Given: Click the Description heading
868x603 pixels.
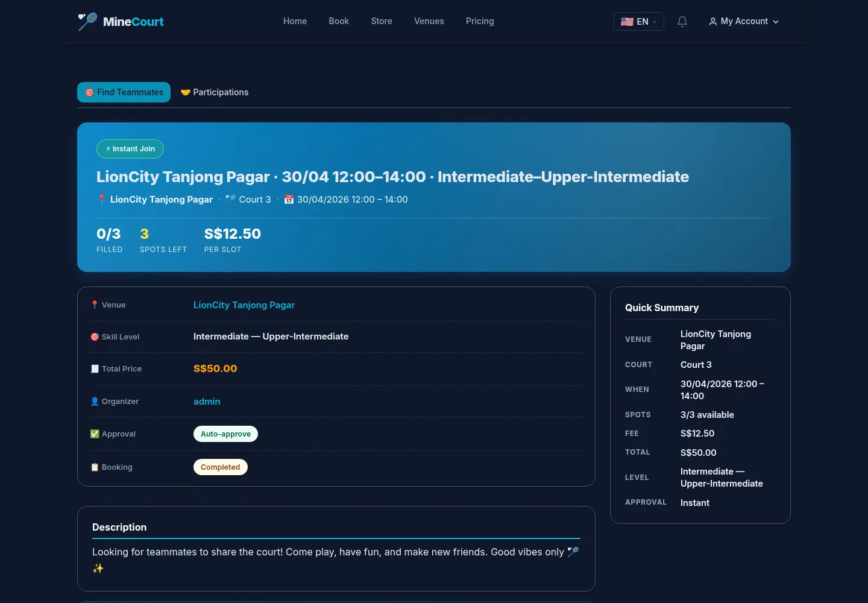Looking at the screenshot, I should [119, 527].
